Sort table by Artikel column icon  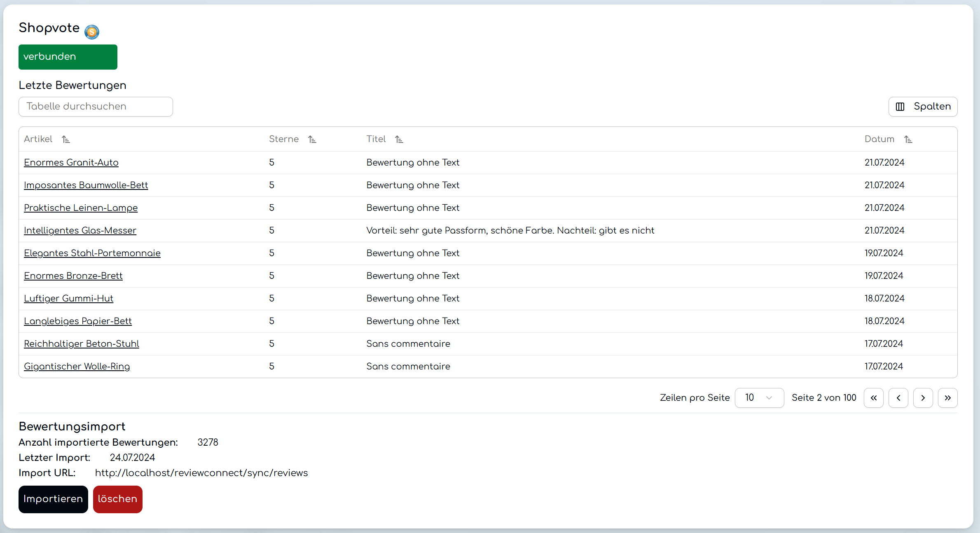[66, 140]
